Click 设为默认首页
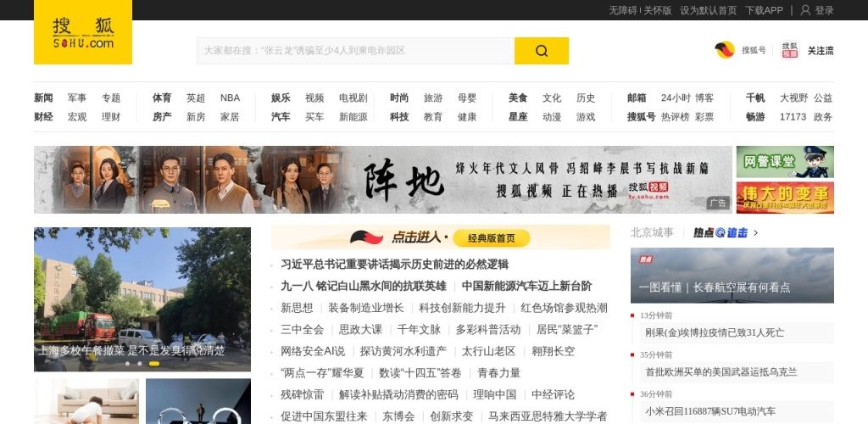 [709, 10]
